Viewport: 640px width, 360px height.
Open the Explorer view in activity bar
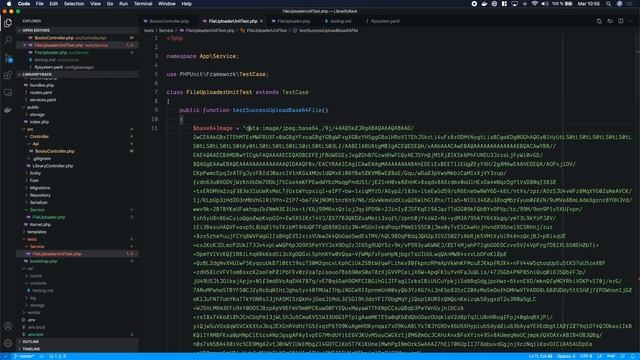click(x=8, y=23)
